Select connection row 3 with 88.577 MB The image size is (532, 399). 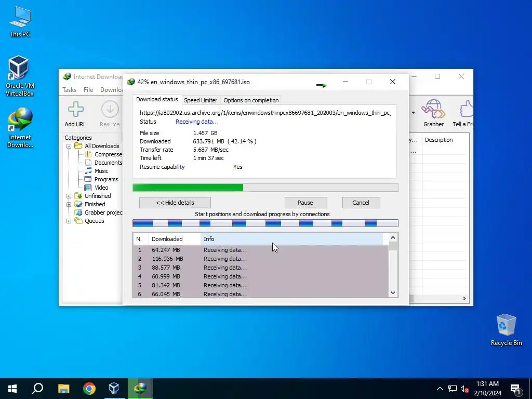(x=261, y=268)
